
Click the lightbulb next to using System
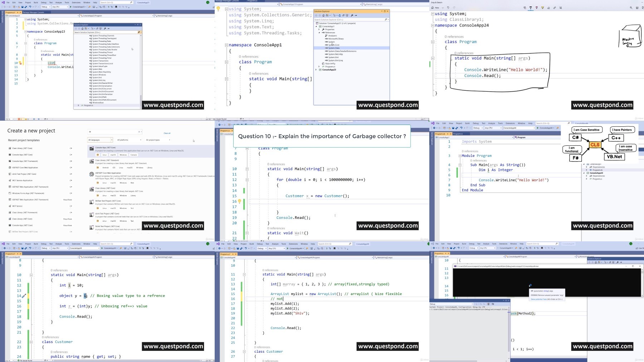[218, 9]
